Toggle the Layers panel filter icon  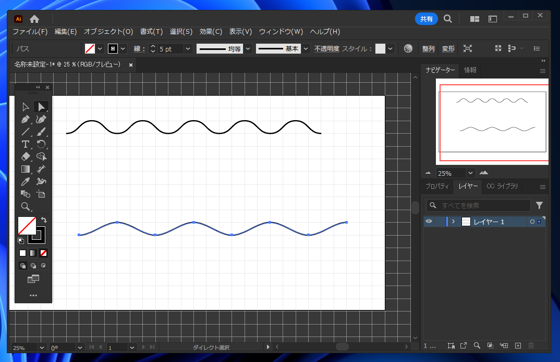539,205
